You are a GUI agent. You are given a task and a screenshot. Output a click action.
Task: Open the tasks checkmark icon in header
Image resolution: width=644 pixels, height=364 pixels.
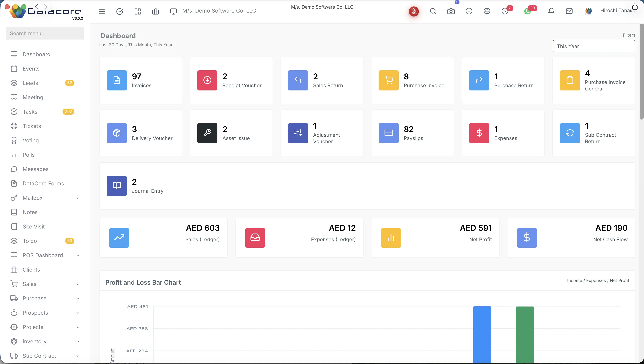click(120, 11)
